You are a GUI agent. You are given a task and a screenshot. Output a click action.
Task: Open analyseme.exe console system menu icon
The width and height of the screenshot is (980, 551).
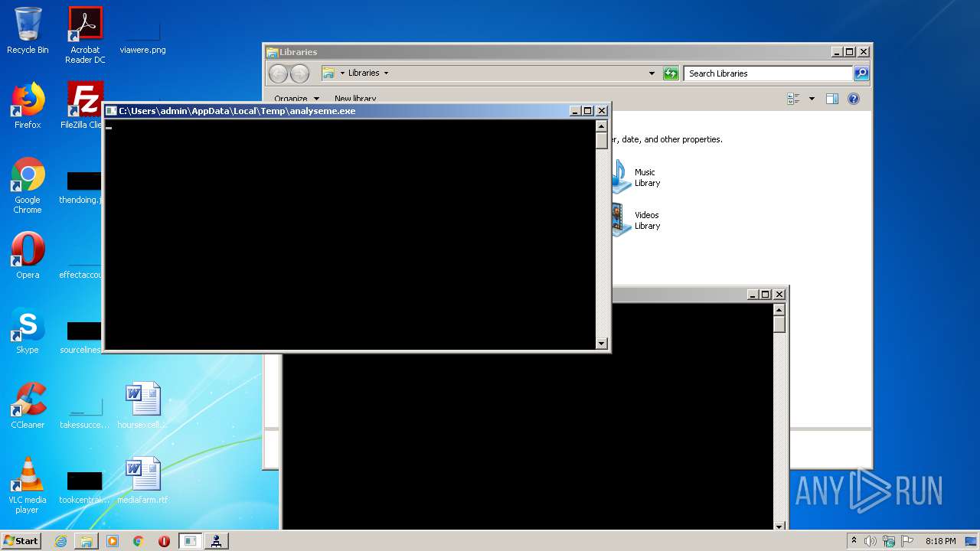(111, 111)
